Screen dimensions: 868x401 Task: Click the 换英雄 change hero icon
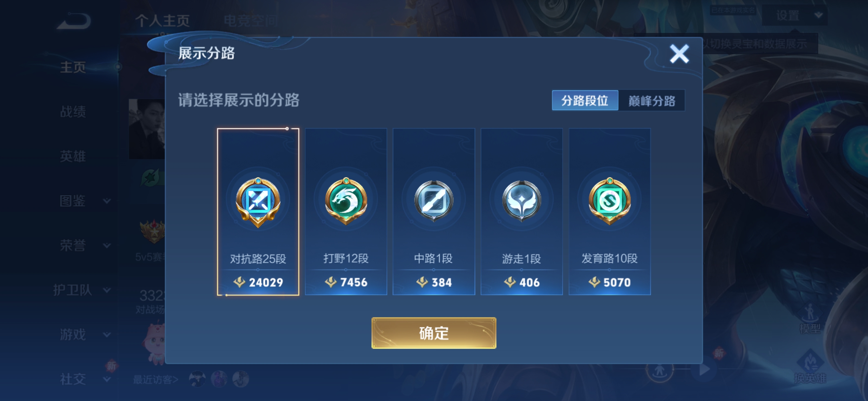(x=810, y=367)
